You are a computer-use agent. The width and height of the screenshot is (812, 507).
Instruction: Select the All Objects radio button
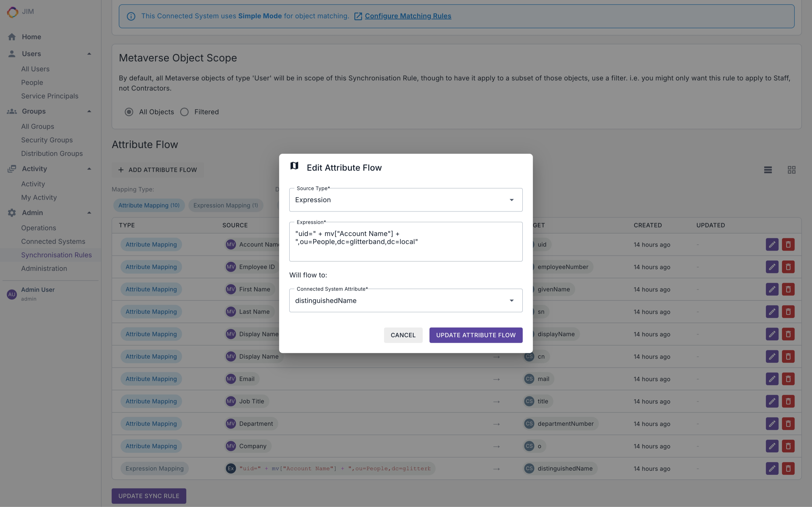(x=129, y=112)
